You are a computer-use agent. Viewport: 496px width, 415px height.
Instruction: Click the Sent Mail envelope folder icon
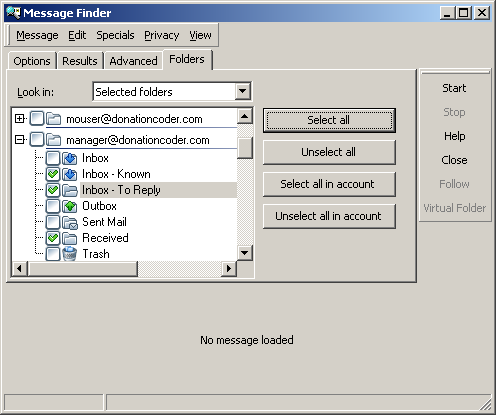(70, 222)
